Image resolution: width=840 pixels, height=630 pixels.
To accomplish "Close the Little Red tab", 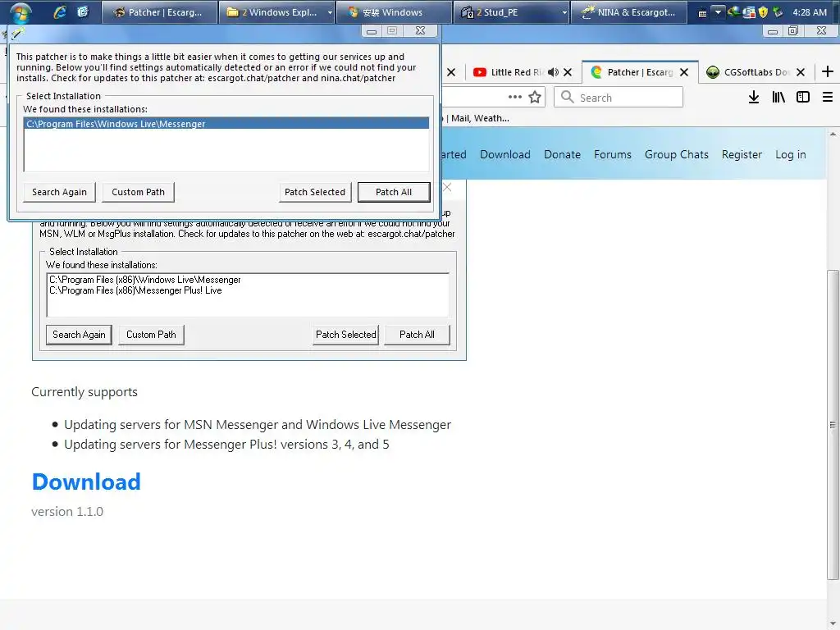I will pos(568,72).
